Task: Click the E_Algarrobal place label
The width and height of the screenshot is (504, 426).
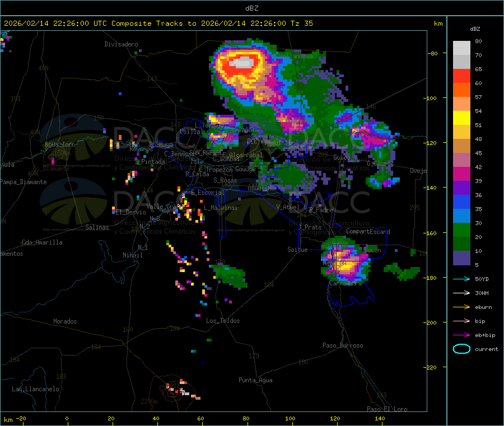Action: [242, 155]
